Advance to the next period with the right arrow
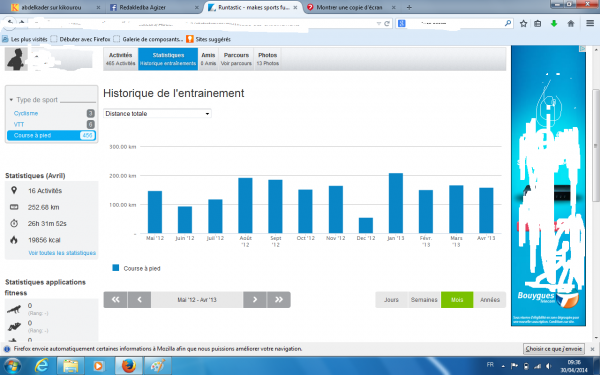Viewport: 600px width, 375px height. coord(255,300)
